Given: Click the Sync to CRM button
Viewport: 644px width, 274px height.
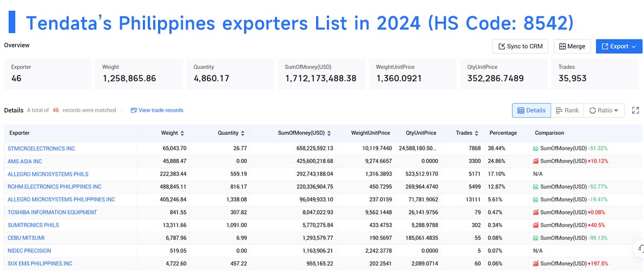Looking at the screenshot, I should coord(521,47).
